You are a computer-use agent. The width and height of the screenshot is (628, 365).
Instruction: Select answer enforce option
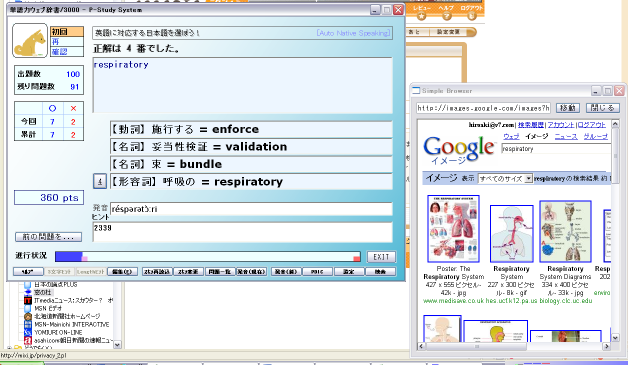pyautogui.click(x=251, y=129)
